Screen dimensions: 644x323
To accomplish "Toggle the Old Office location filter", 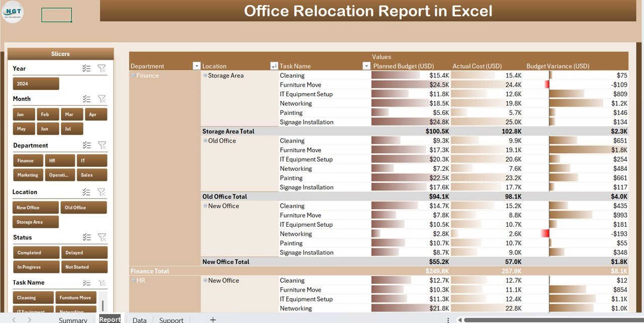I will (x=84, y=208).
